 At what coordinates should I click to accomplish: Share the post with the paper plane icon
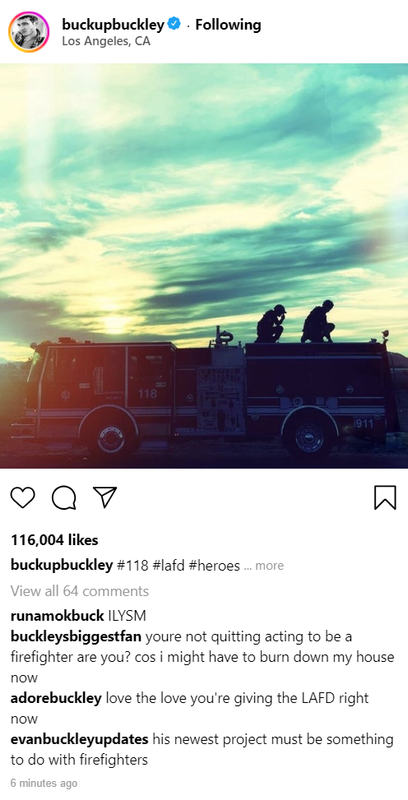[105, 497]
